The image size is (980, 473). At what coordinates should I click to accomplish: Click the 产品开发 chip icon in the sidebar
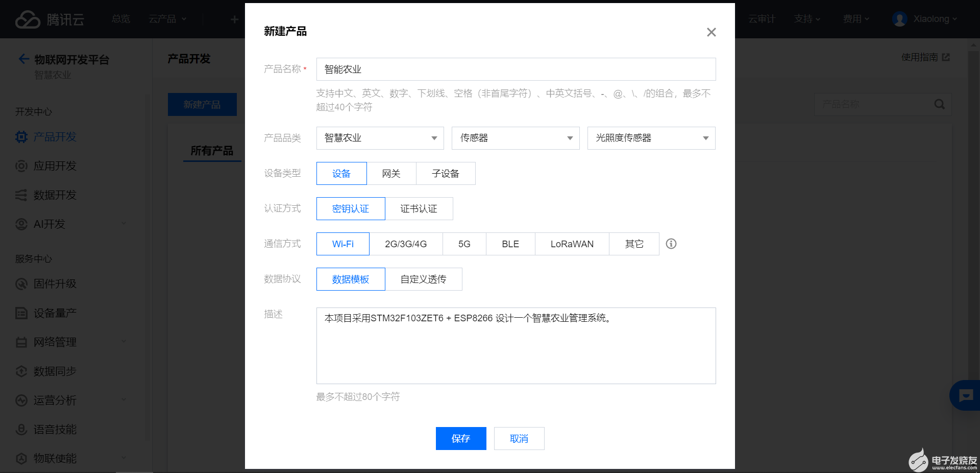[x=21, y=137]
